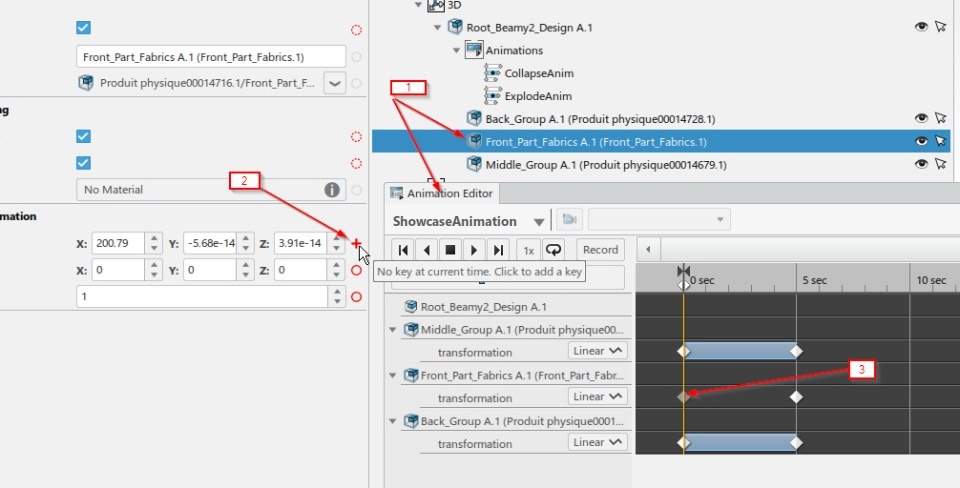Add translation key with red plus
The width and height of the screenshot is (960, 488).
pyautogui.click(x=356, y=243)
